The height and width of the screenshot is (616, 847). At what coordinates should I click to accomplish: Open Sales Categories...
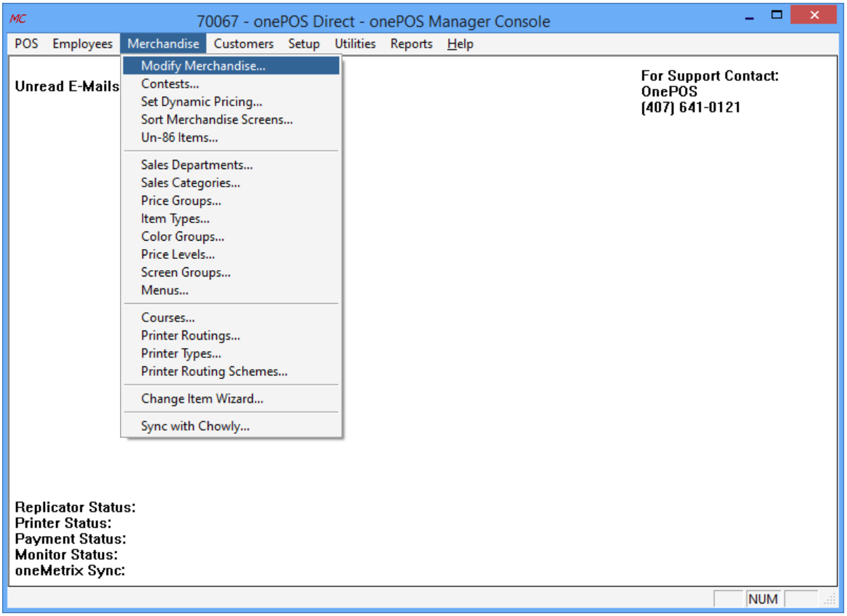[231, 182]
